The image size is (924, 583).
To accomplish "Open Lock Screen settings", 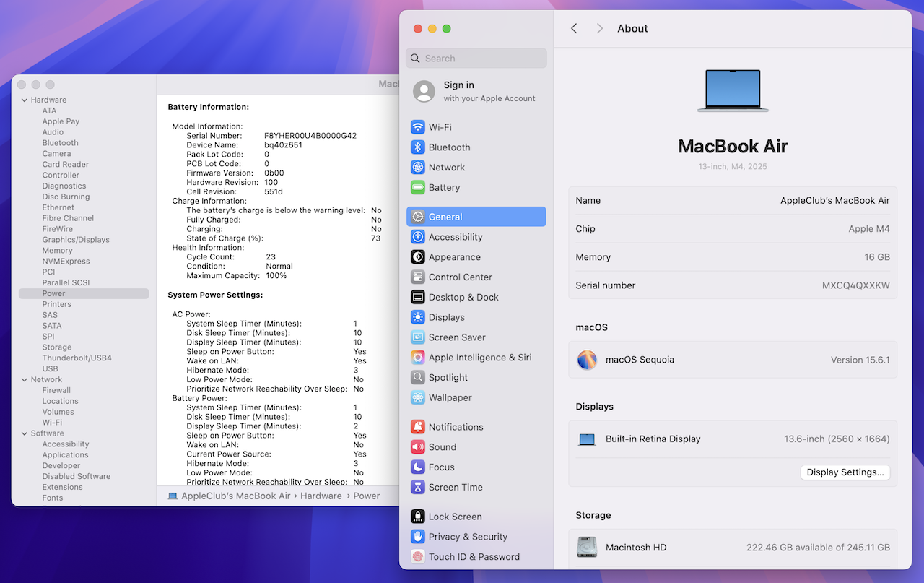I will (476, 517).
